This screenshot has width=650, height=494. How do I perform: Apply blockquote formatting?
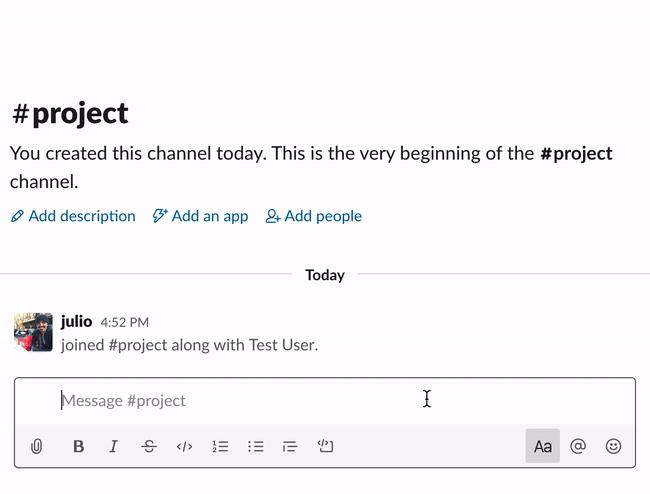(290, 447)
